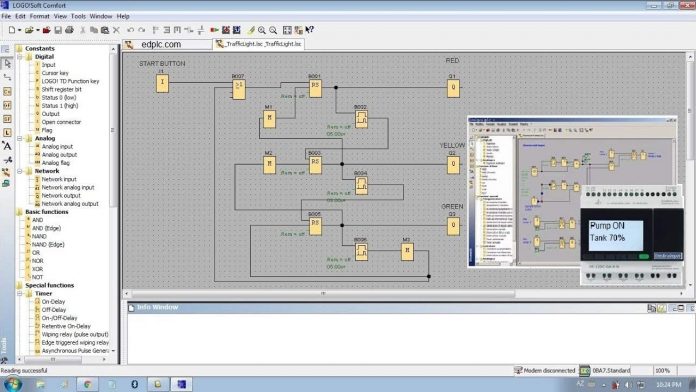Screen dimensions: 696x392
Task: Zoom in on the diagram
Action: (x=262, y=30)
